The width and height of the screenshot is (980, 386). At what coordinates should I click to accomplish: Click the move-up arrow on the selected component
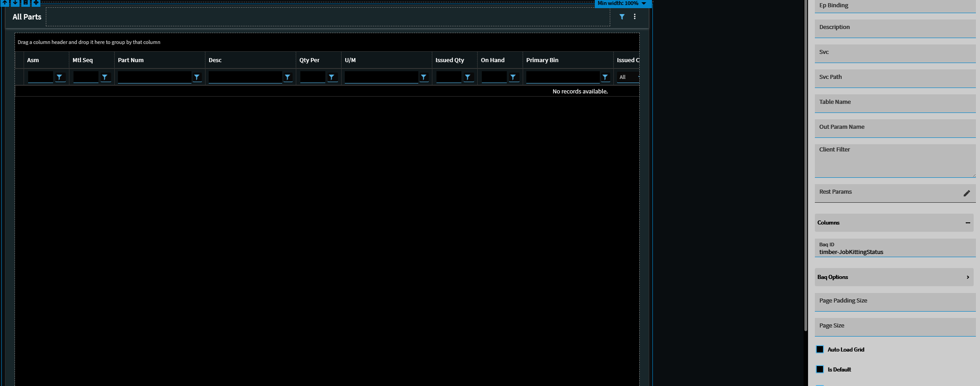tap(5, 3)
